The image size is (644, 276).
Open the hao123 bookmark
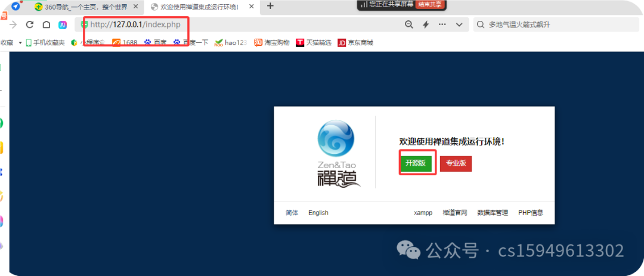[x=230, y=43]
